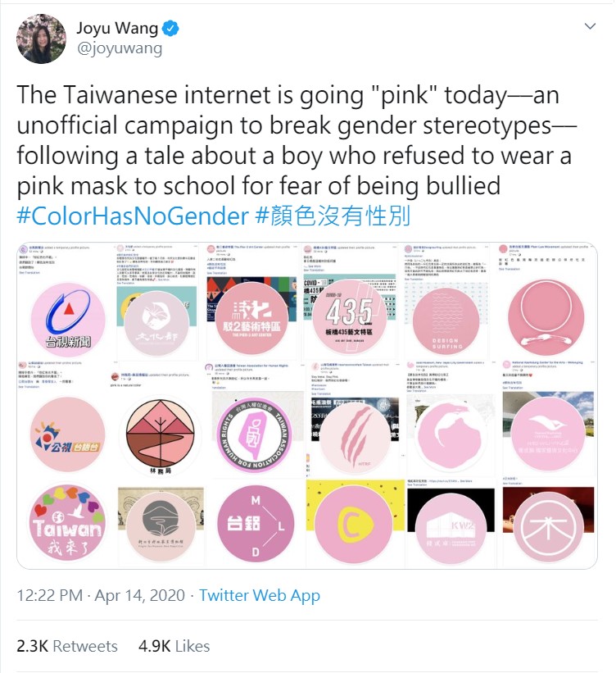Click the blue verified badge icon
Screen dimensions: 616x673
coord(171,29)
